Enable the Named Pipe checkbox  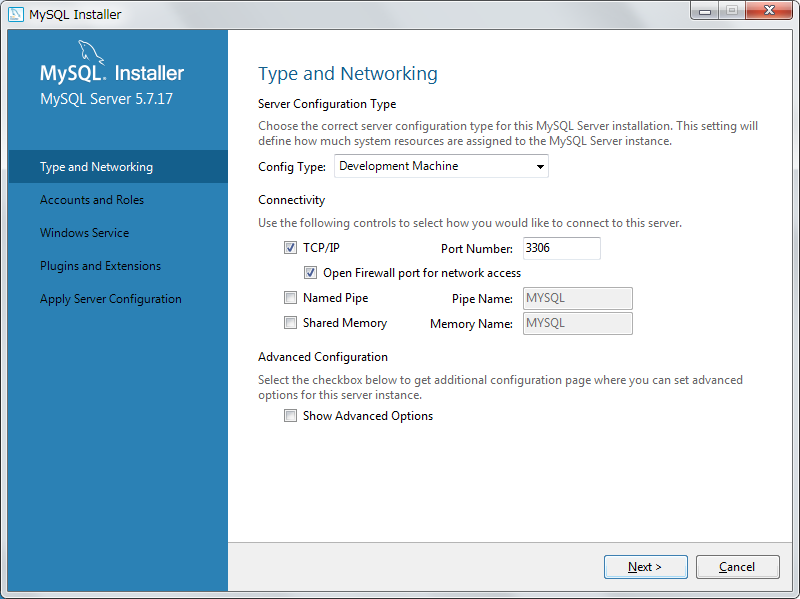291,298
